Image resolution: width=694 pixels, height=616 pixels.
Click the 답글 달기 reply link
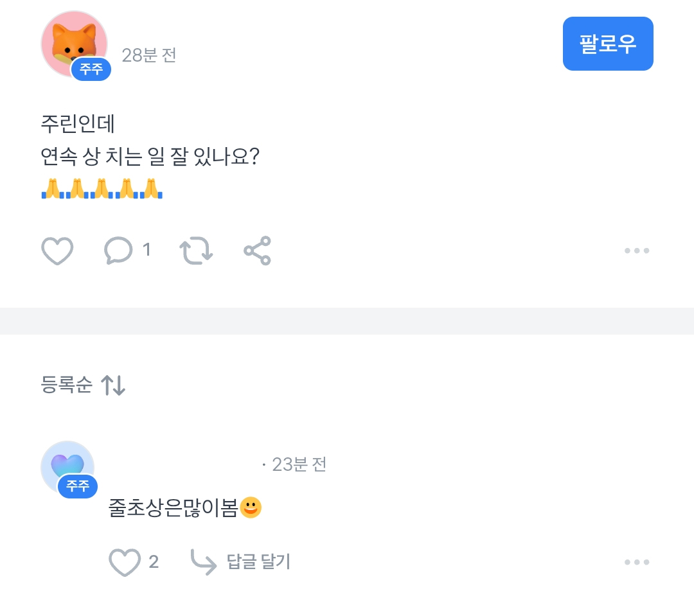coord(258,562)
